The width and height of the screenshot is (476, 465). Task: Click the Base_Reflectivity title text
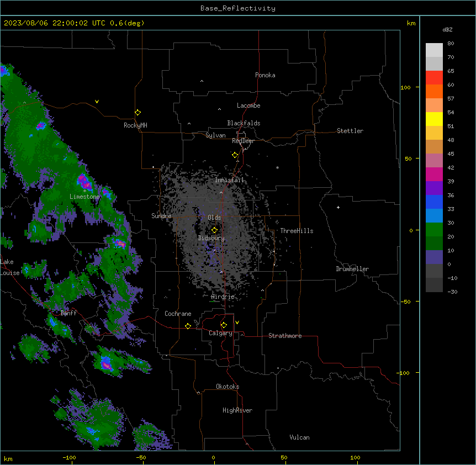tap(238, 8)
